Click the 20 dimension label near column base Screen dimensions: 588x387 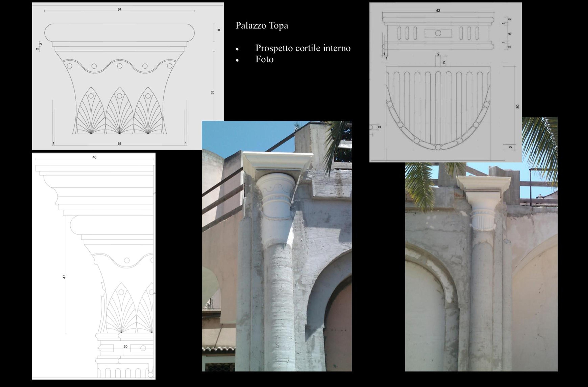(x=125, y=346)
